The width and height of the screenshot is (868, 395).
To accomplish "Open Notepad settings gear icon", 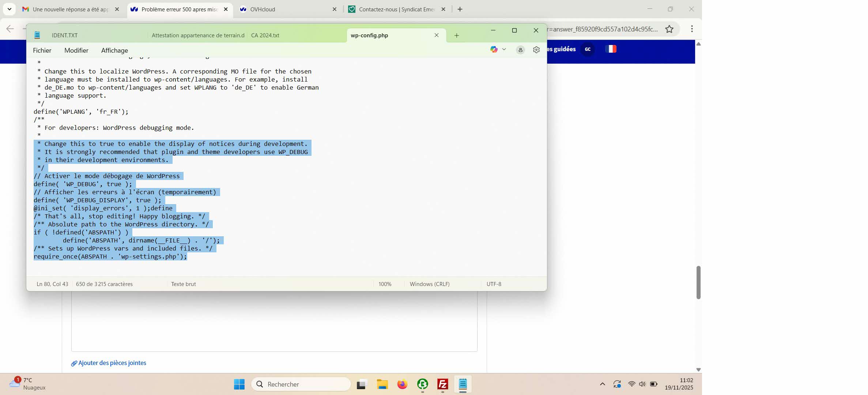I will pyautogui.click(x=536, y=50).
